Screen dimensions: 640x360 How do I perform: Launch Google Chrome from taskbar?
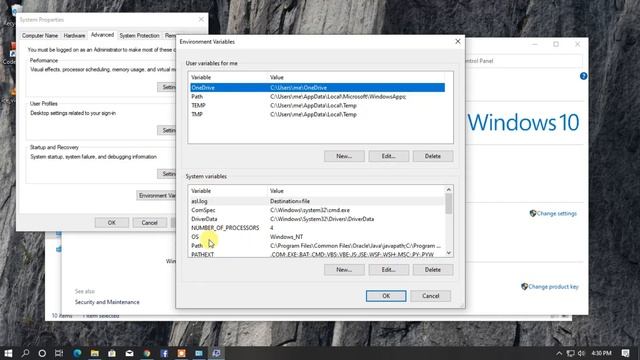tap(147, 353)
